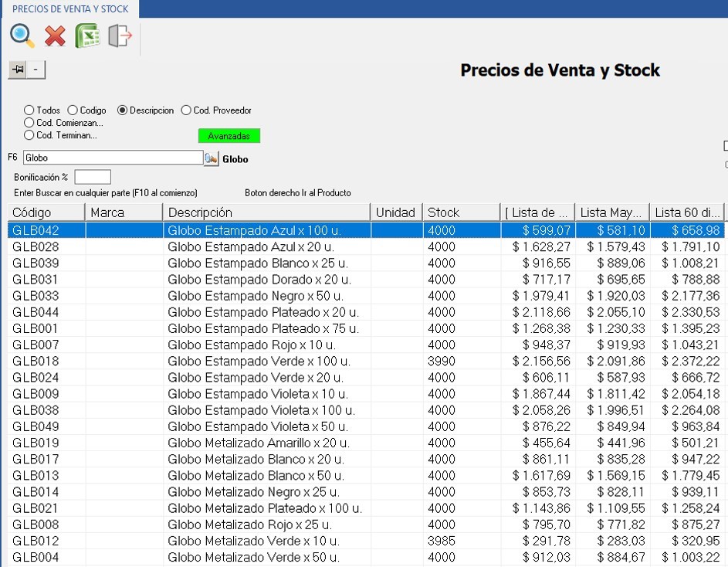Switch to Precios de Venta y Stock tab
The height and width of the screenshot is (567, 728).
[x=69, y=8]
